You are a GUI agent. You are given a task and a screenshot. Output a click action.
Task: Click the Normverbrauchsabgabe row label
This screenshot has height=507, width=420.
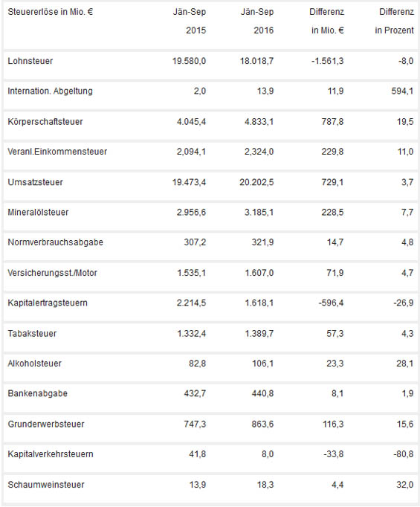point(55,242)
